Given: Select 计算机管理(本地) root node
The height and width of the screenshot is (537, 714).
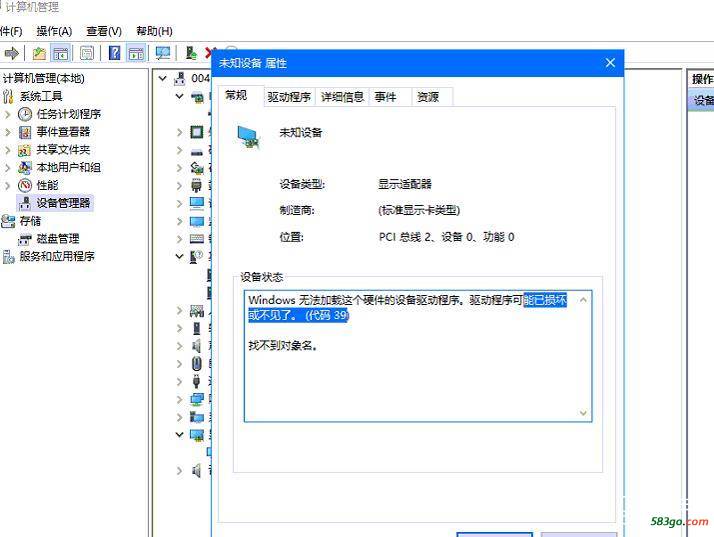Looking at the screenshot, I should pos(43,78).
